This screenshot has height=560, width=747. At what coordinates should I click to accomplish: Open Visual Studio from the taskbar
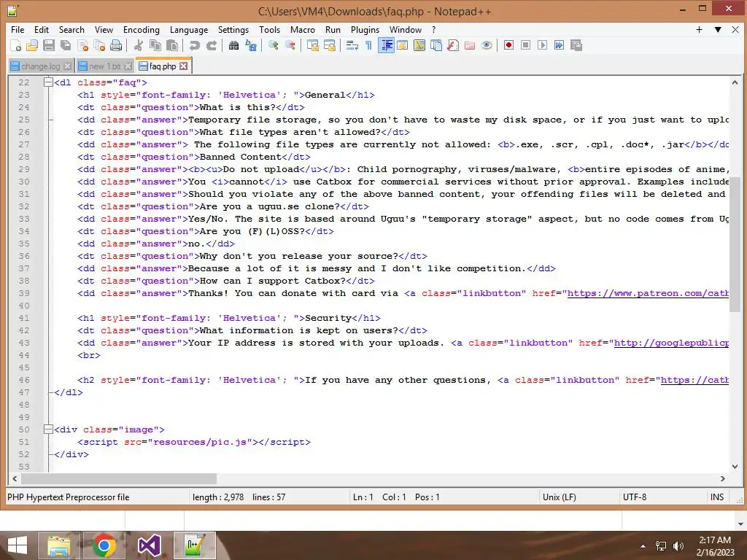point(149,545)
